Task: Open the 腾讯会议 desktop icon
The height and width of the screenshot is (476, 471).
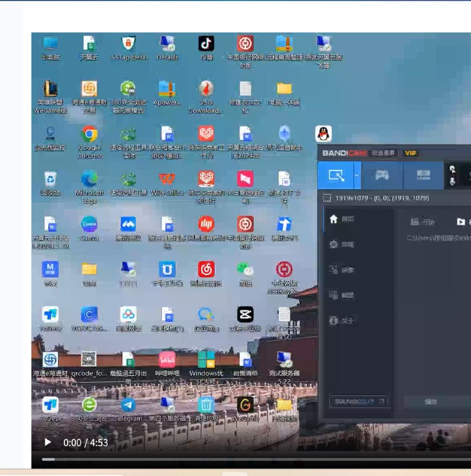Action: coord(128,229)
